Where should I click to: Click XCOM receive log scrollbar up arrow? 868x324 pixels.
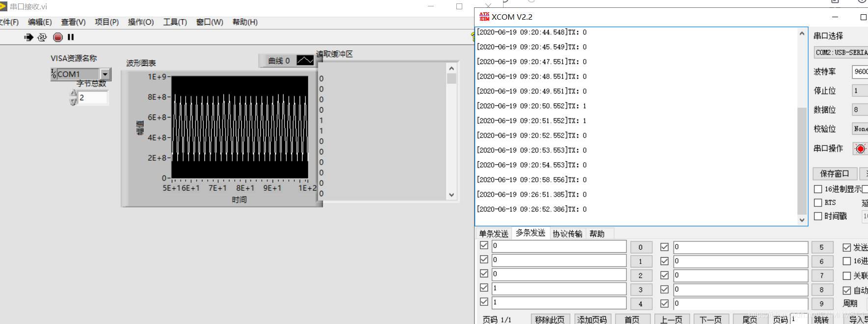point(802,33)
